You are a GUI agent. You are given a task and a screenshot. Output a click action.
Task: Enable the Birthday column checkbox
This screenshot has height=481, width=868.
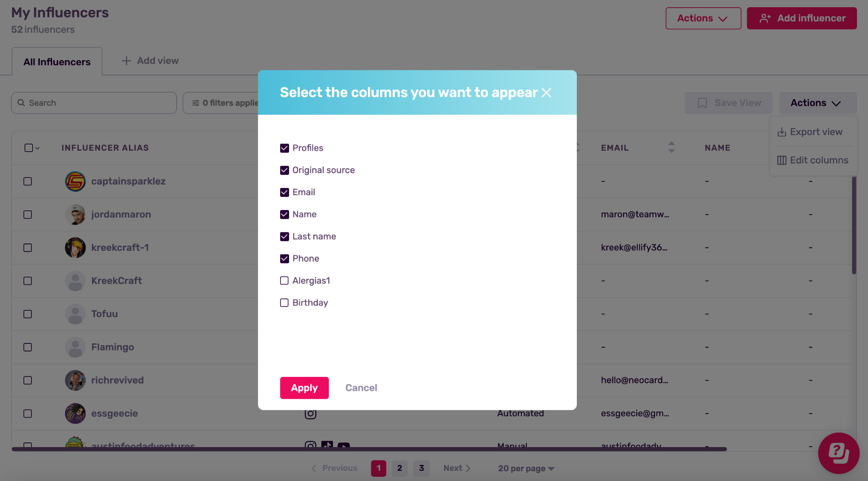pyautogui.click(x=284, y=303)
